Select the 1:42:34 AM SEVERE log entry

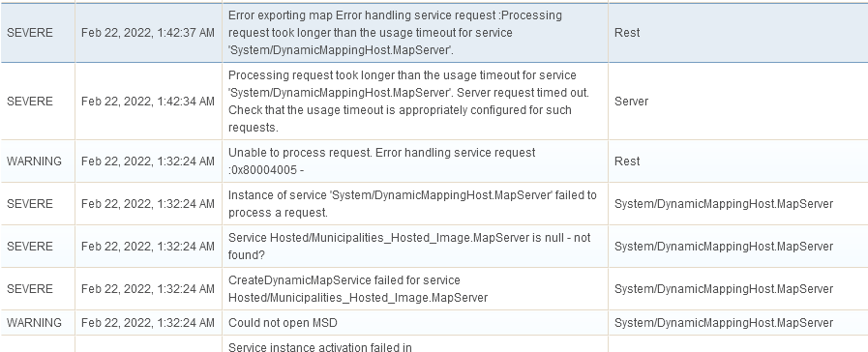tap(434, 102)
